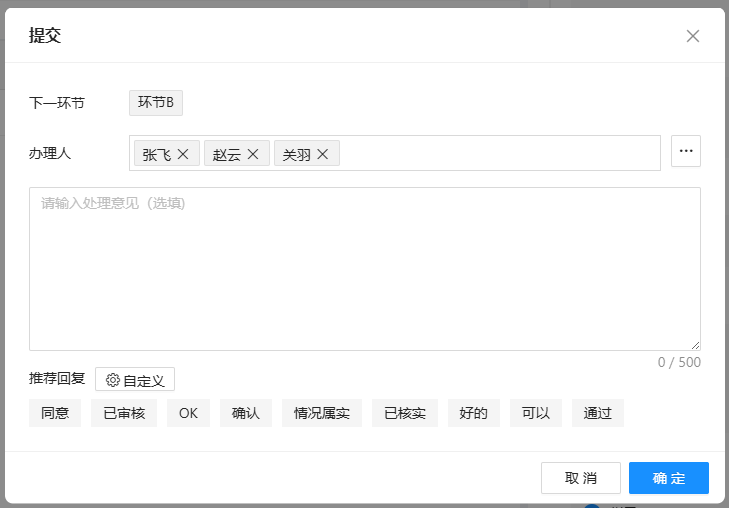Choose the 可以 reply option
The height and width of the screenshot is (508, 729).
535,413
